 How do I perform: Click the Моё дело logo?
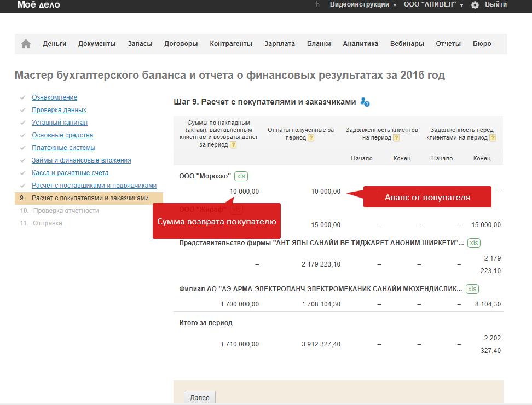coord(39,5)
